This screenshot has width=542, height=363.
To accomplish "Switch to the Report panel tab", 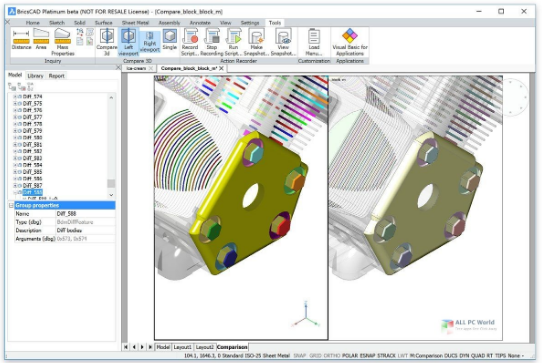I will pos(57,76).
